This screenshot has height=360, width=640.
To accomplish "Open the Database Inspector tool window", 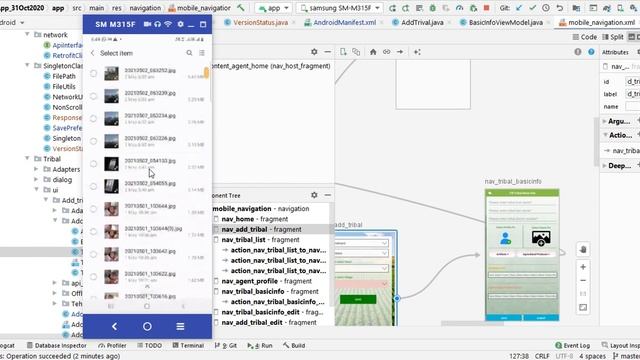I will tap(57, 345).
